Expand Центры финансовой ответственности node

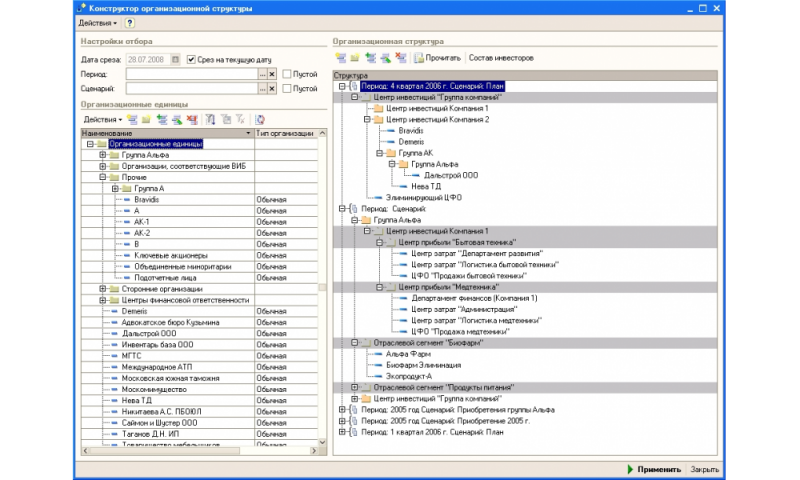[102, 299]
